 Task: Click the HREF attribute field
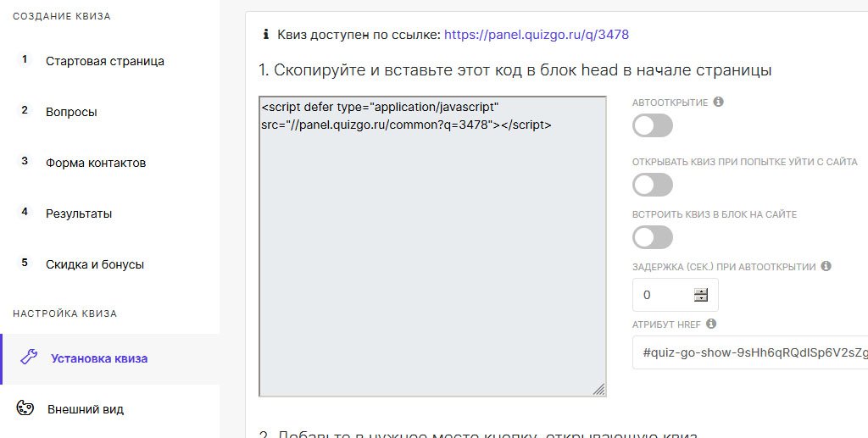750,352
